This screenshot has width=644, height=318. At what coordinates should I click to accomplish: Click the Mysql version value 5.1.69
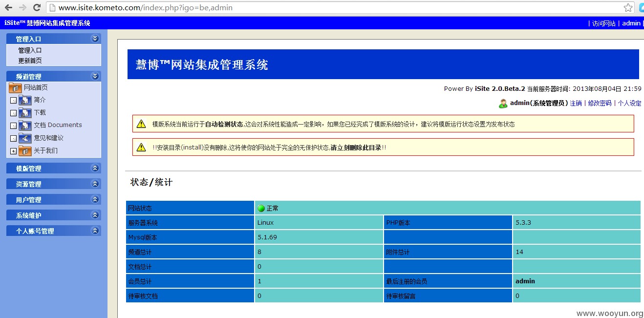pyautogui.click(x=267, y=237)
